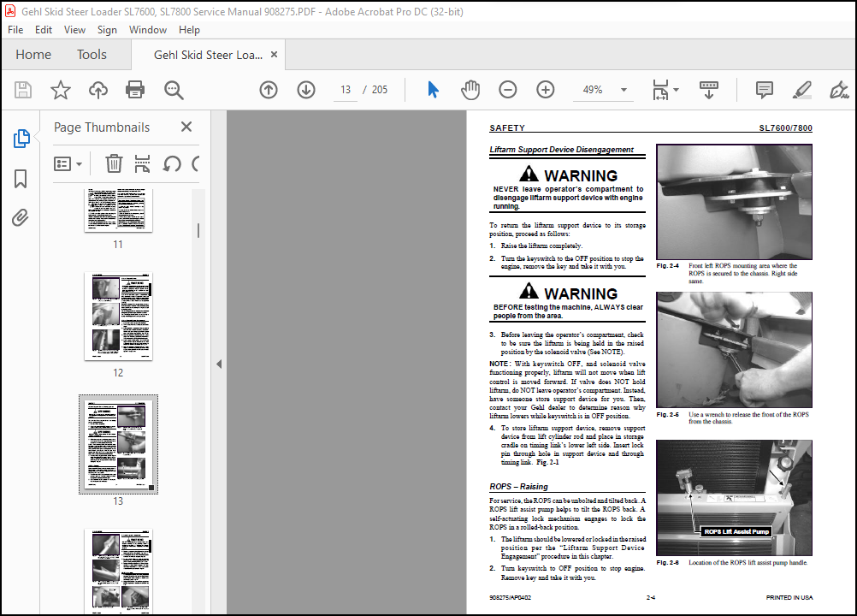Open the File menu

click(15, 29)
